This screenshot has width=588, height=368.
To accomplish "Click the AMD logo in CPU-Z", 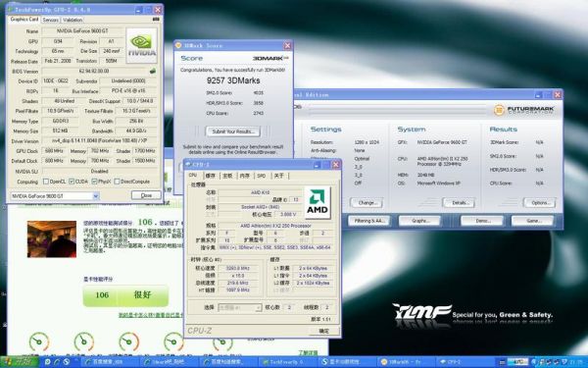I will pos(318,203).
